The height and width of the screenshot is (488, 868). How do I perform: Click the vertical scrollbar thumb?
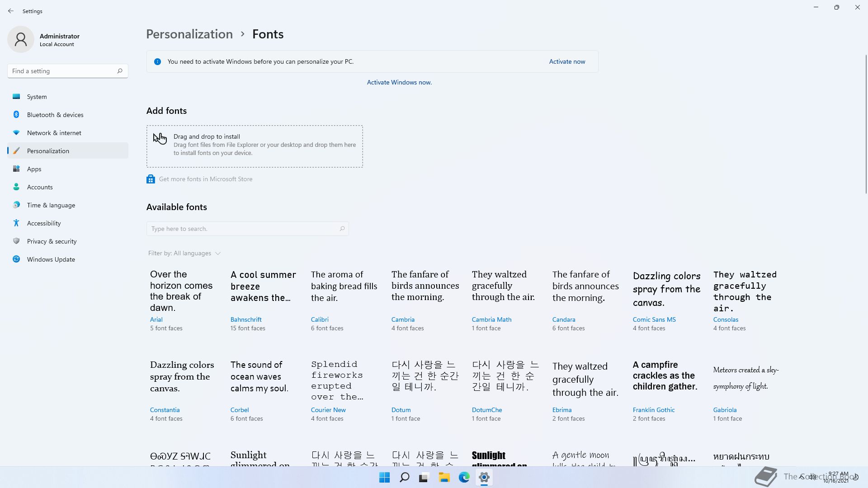point(866,124)
